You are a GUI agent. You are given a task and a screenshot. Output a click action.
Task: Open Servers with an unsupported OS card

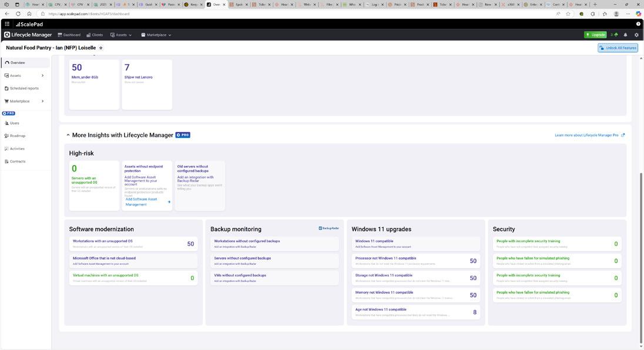pos(94,186)
